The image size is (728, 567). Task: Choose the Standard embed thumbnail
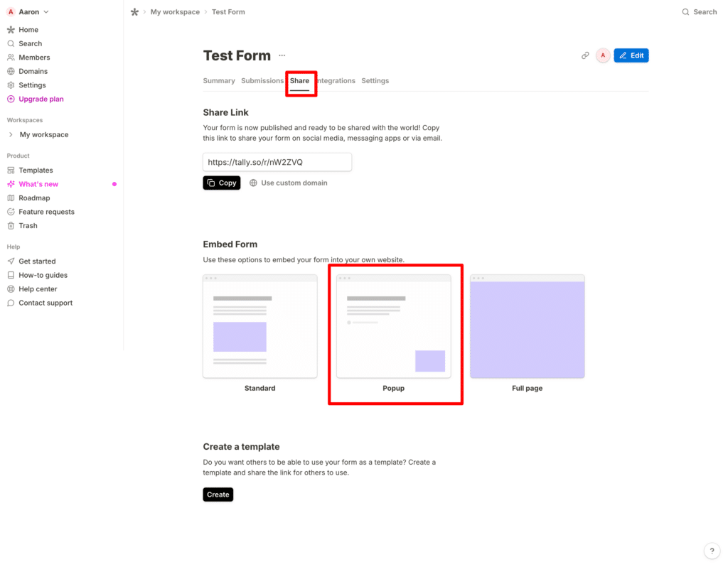260,326
